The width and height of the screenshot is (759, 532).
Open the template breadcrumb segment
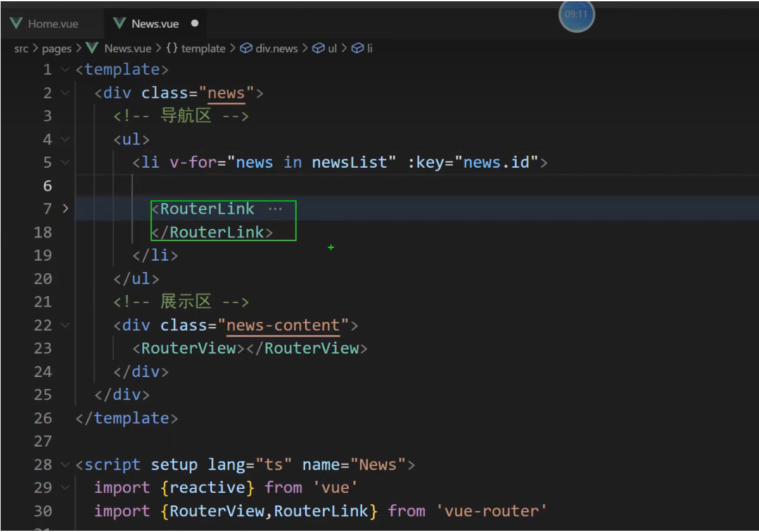[x=203, y=48]
